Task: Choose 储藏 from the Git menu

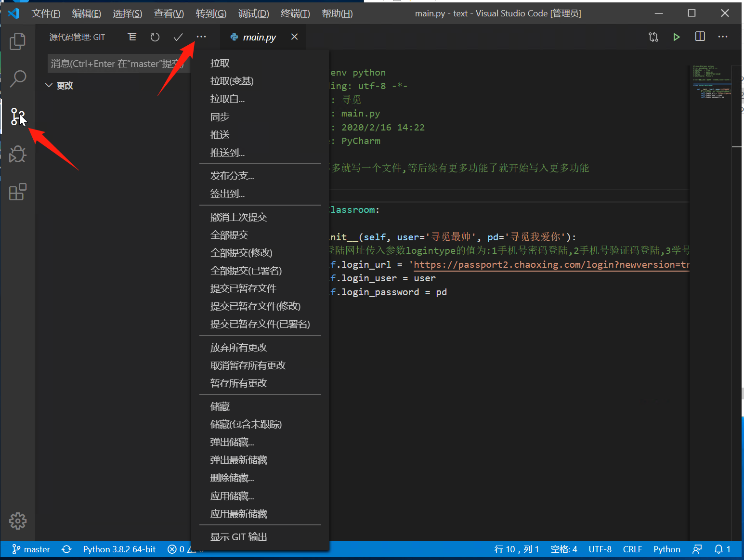Action: pyautogui.click(x=260, y=407)
